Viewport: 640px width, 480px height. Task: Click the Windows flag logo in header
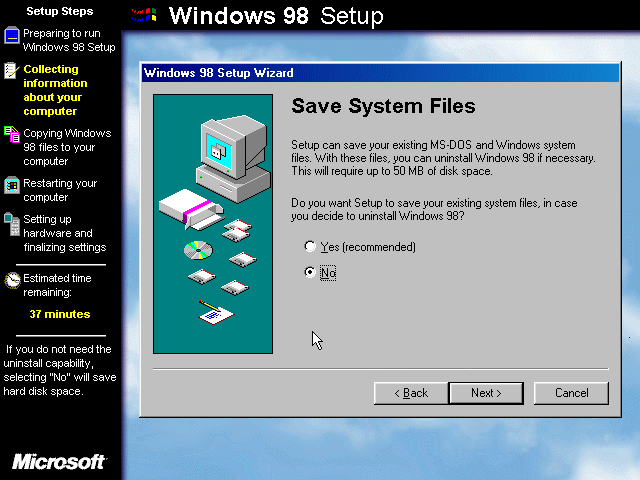click(144, 16)
